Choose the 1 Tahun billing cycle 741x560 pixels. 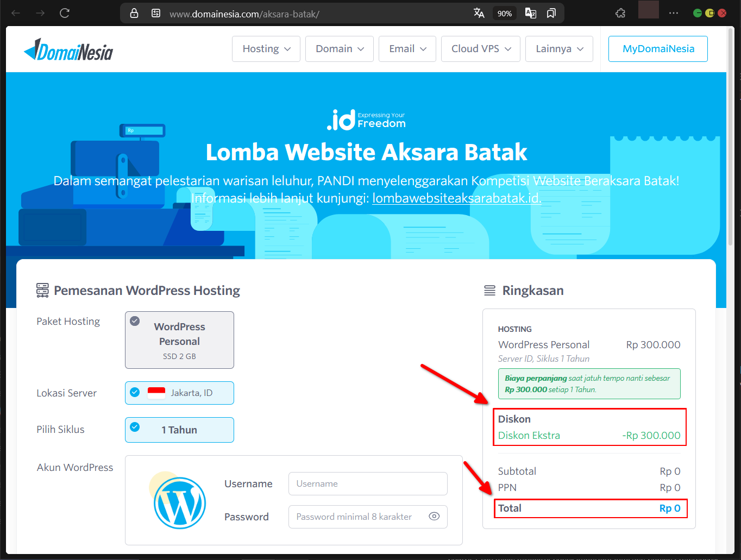179,430
